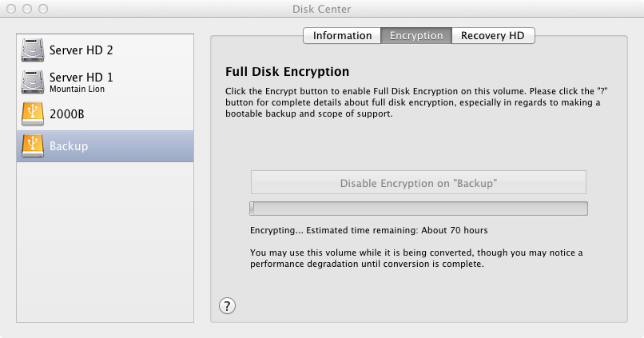
Task: Click the encryption progress bar
Action: coord(419,209)
